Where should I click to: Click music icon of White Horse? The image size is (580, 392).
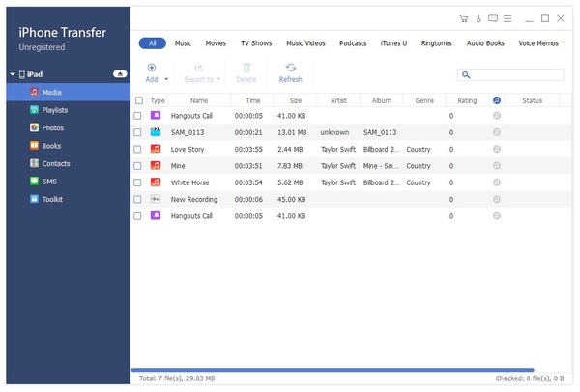pos(156,182)
